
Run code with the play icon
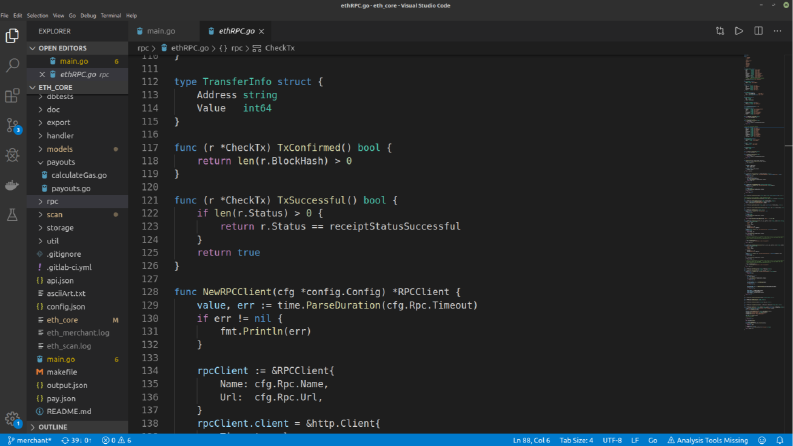(x=739, y=31)
